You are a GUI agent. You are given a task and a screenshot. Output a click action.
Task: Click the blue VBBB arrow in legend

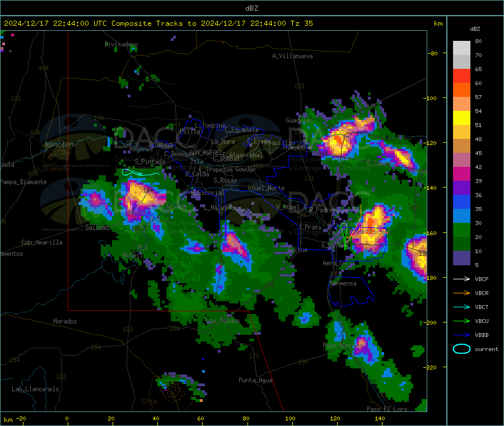[x=461, y=335]
